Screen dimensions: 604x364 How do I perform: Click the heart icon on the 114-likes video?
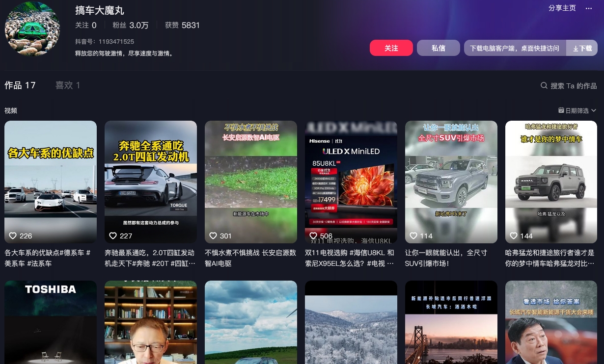pos(414,235)
